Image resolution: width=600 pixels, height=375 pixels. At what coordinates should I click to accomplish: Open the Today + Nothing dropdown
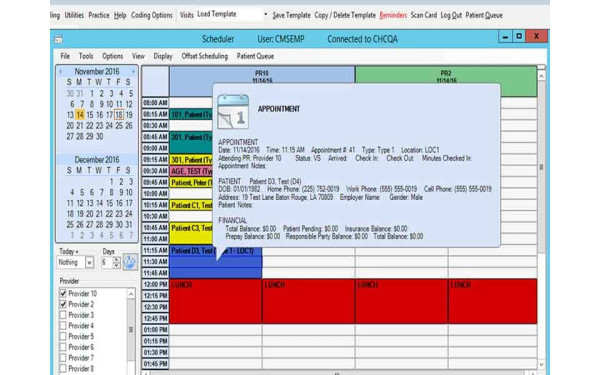[x=89, y=262]
